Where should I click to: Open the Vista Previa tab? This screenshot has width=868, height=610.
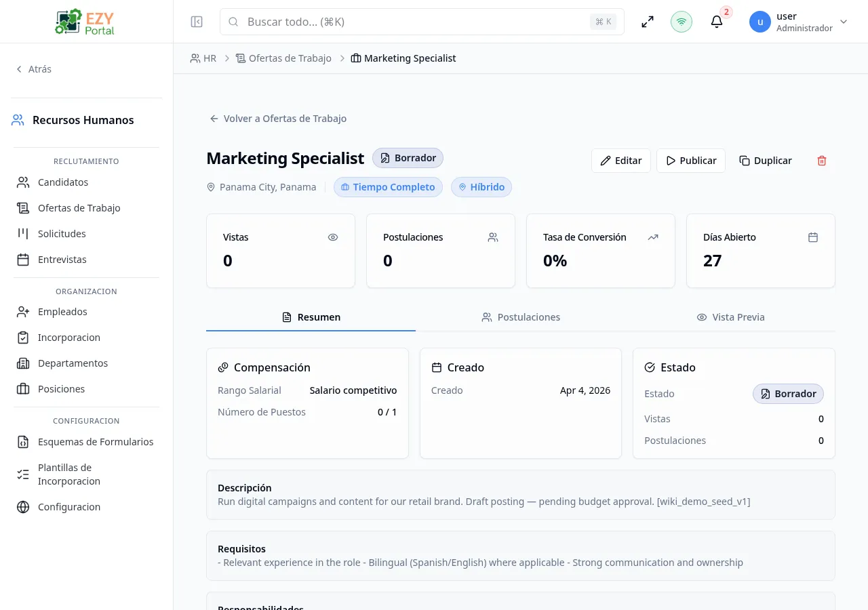coord(730,317)
